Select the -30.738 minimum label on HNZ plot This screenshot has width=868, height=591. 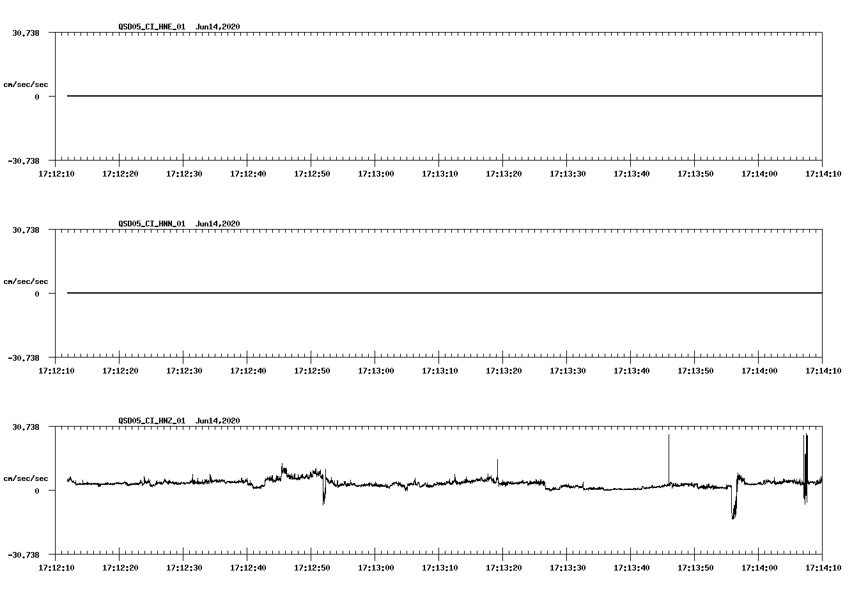click(x=24, y=555)
